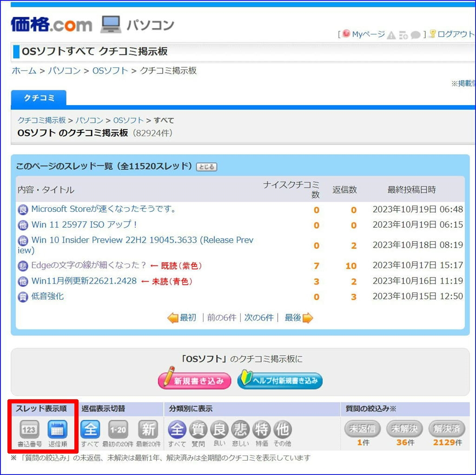Viewport: 476px width, 475px height.
Task: Click the pink face My page icon
Action: click(346, 33)
